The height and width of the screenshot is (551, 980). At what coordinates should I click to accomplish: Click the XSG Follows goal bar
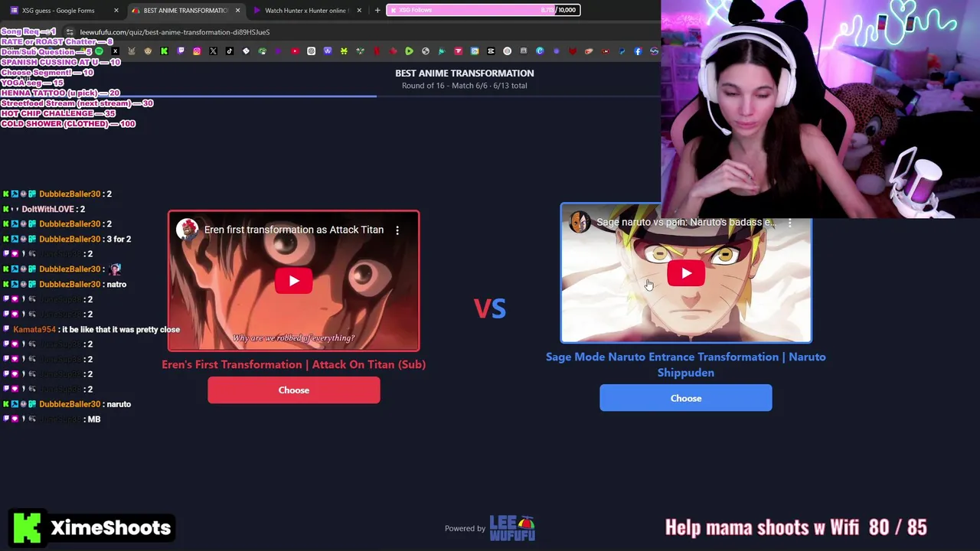pyautogui.click(x=483, y=10)
